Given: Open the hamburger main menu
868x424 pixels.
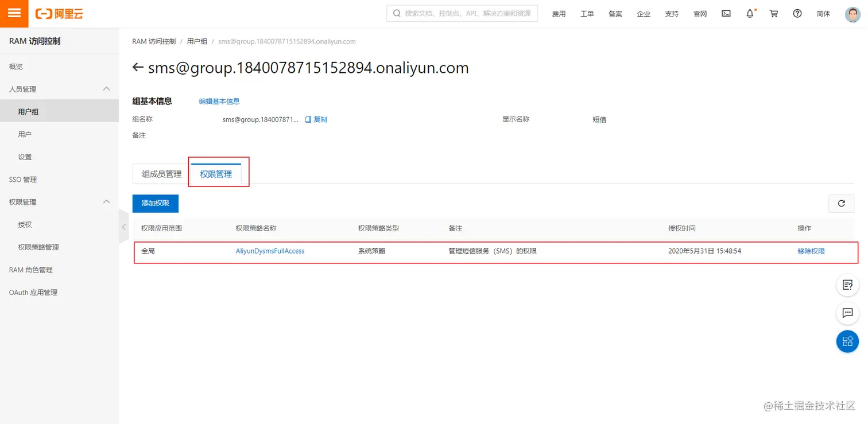Looking at the screenshot, I should pos(14,14).
